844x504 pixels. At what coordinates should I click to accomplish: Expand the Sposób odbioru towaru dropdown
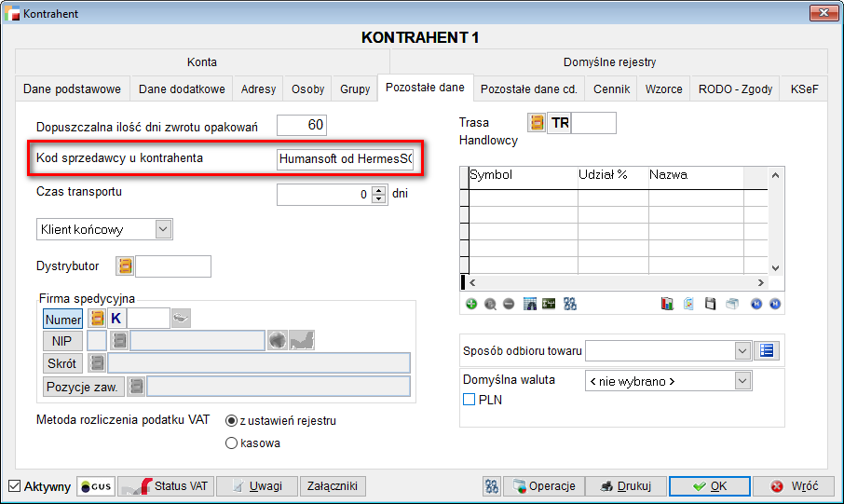(x=742, y=350)
